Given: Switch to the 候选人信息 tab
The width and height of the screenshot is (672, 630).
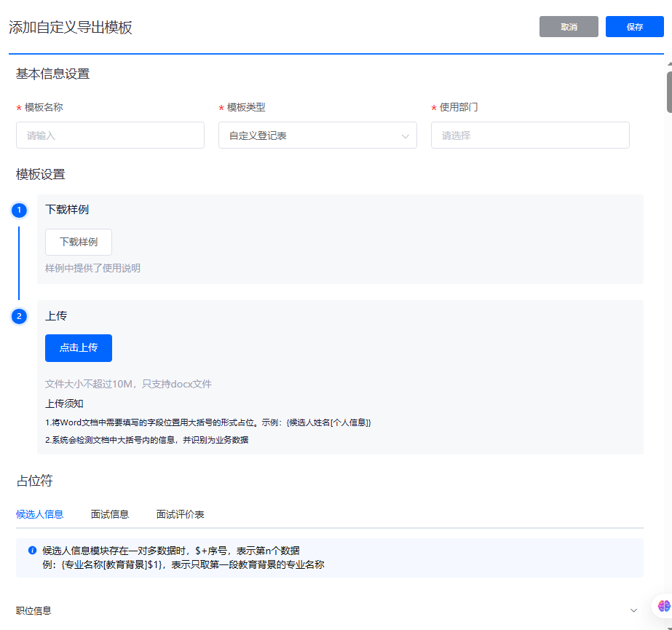Looking at the screenshot, I should (39, 513).
